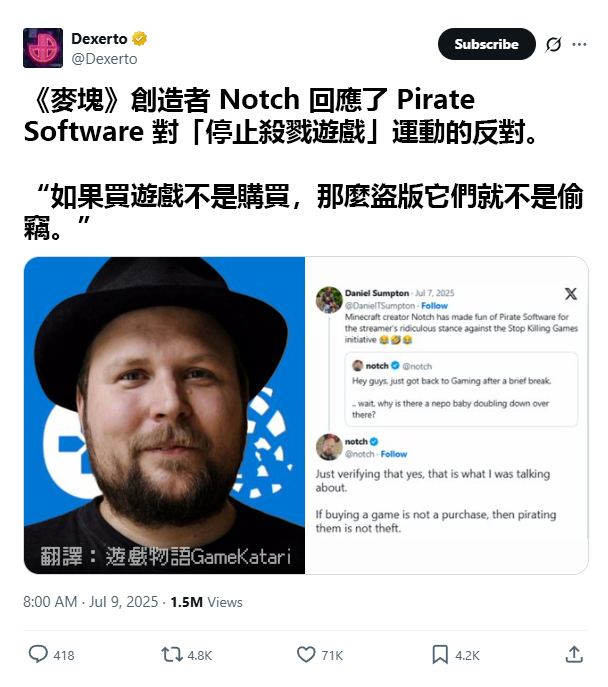Click notch's avatar in the embedded reply
The height and width of the screenshot is (687, 608).
click(x=329, y=447)
